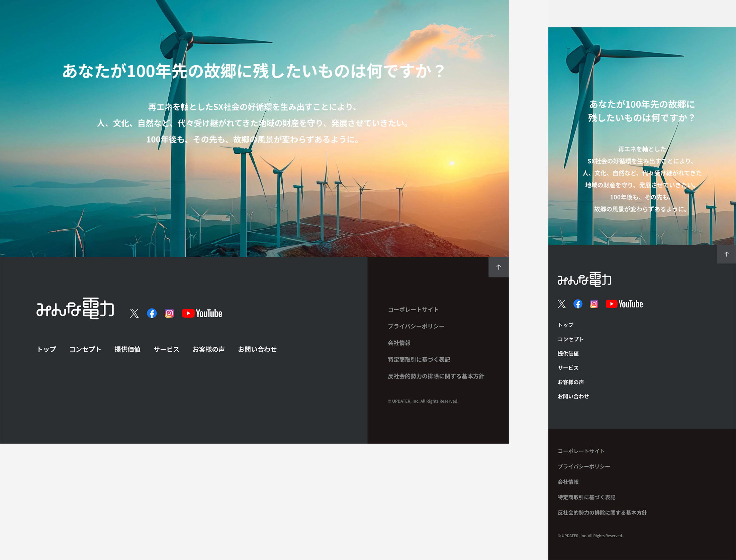Click desktop scroll-to-top arrow button
Image resolution: width=736 pixels, height=560 pixels.
(498, 267)
